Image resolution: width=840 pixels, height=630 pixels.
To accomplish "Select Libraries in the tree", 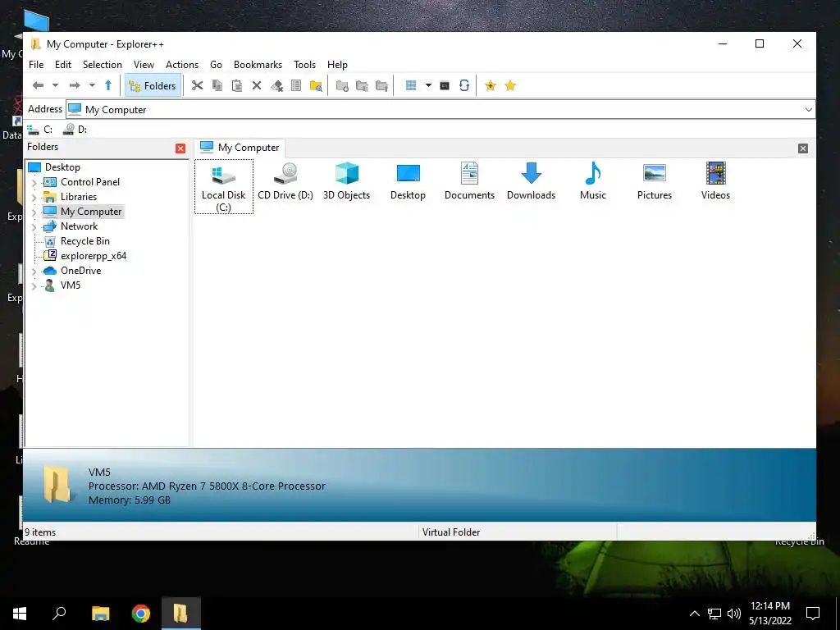I will (78, 197).
